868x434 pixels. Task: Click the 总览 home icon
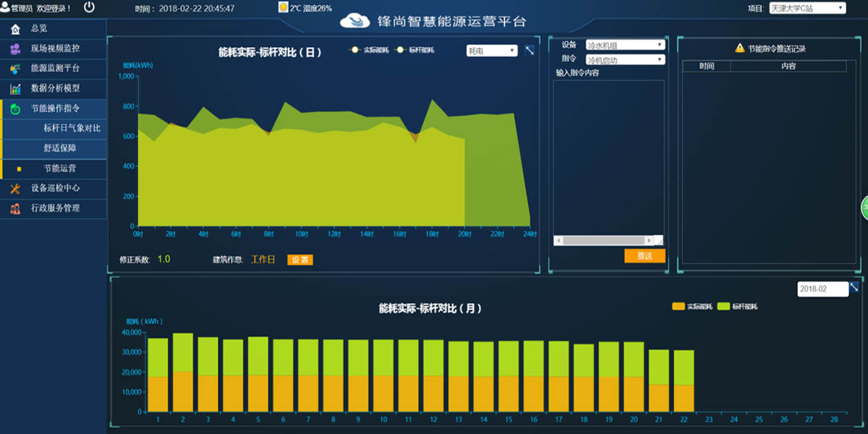point(15,29)
